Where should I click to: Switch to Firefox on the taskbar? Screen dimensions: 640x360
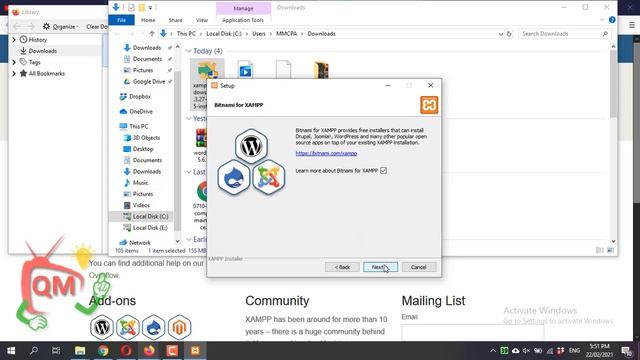tap(149, 350)
